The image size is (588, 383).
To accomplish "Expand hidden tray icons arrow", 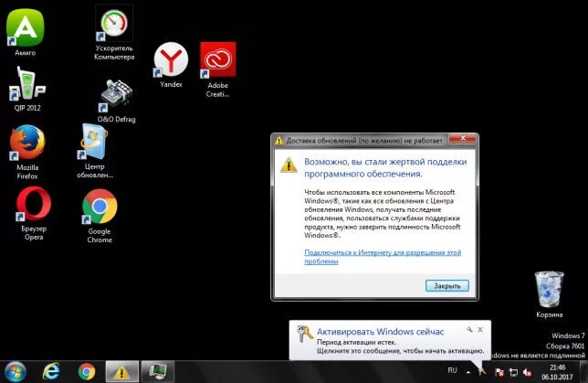I will coord(468,372).
